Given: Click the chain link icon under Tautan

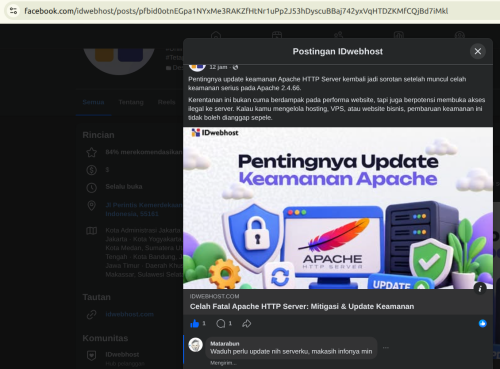Looking at the screenshot, I should (x=92, y=314).
